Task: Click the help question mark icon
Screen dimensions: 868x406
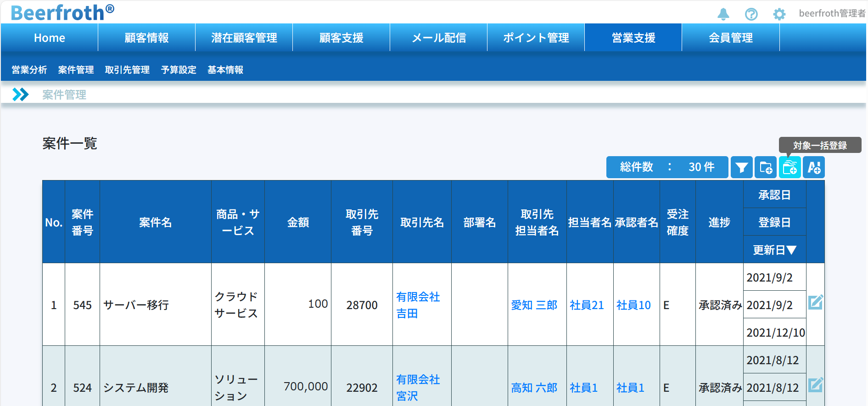Action: coord(751,14)
